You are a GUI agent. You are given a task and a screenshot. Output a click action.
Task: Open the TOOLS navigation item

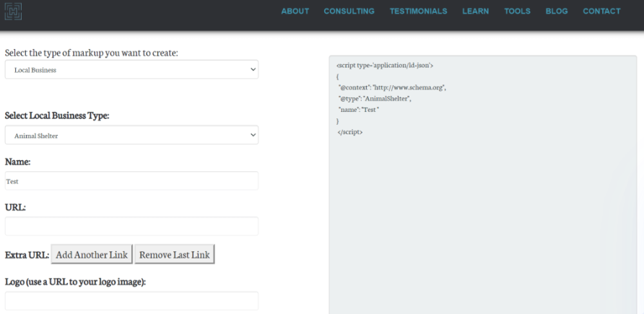click(518, 11)
